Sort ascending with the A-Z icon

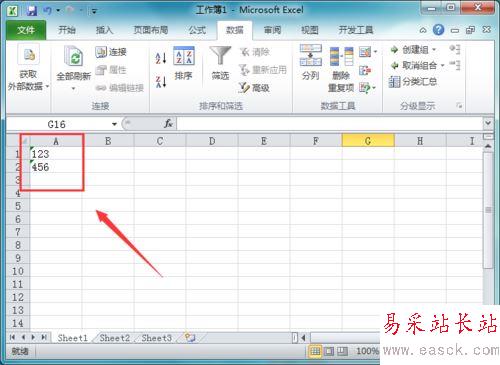[x=161, y=58]
